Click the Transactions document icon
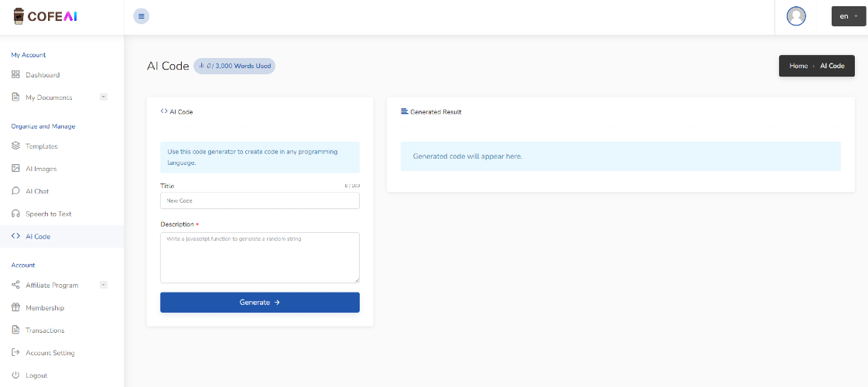This screenshot has width=868, height=387. 15,330
